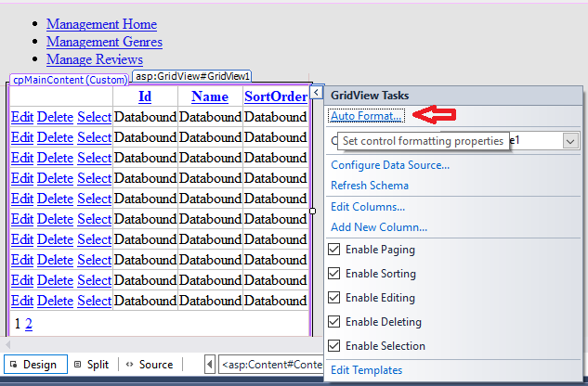The width and height of the screenshot is (588, 386).
Task: Select the cpMainContent (Custom) tab label
Action: tap(70, 80)
